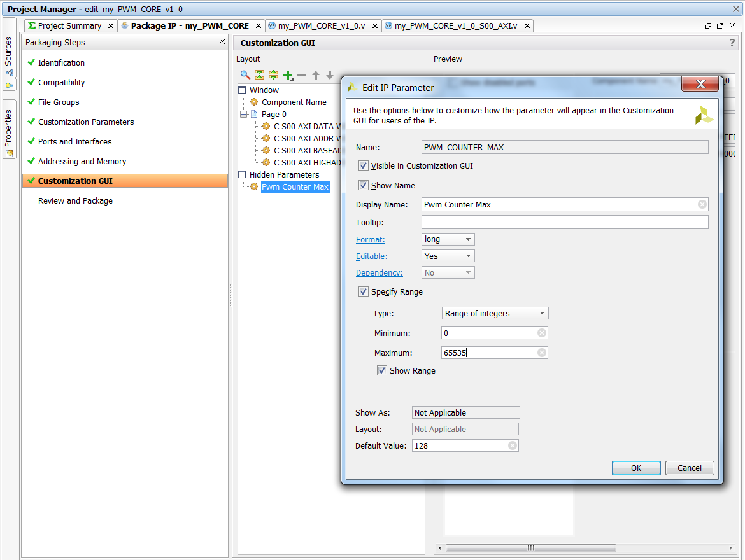Screen dimensions: 745x560
Task: Click Cancel in Edit IP Parameter dialog
Action: coord(690,468)
